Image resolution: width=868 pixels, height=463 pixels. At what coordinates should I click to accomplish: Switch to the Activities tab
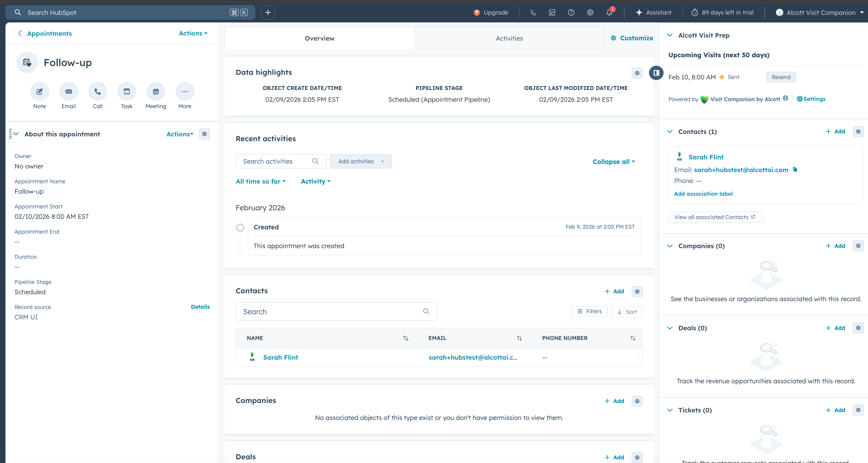click(509, 38)
